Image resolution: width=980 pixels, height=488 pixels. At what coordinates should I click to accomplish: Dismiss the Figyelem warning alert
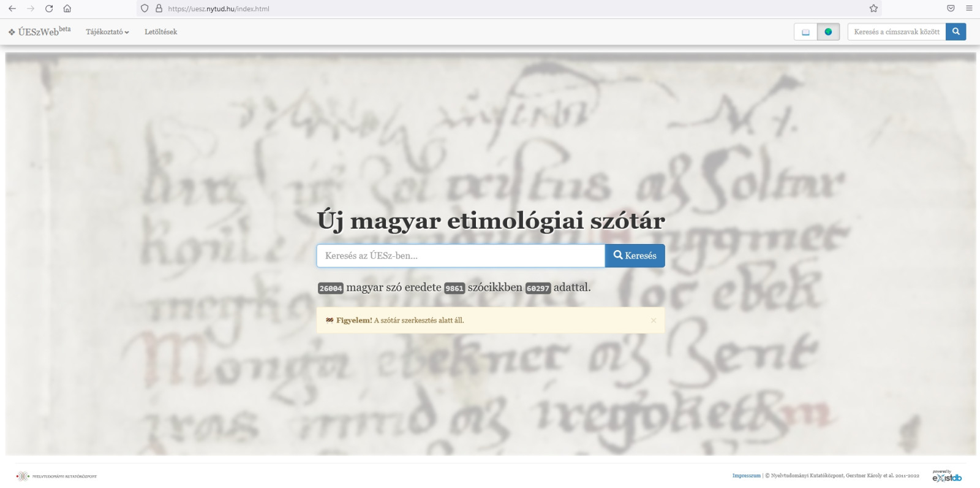[x=653, y=320]
